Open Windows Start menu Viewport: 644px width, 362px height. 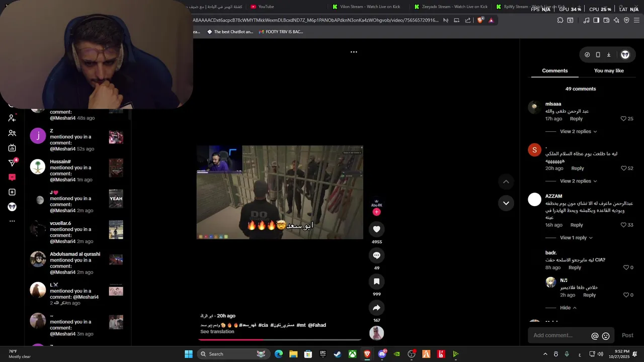click(x=188, y=354)
